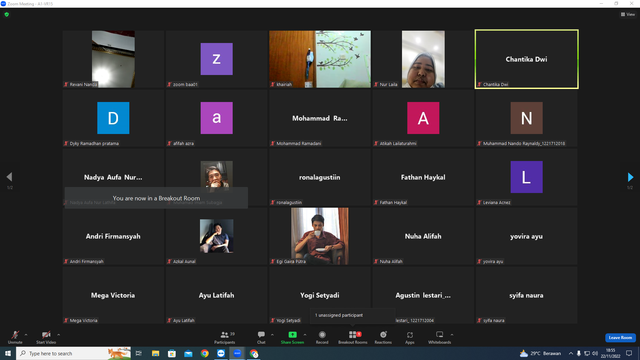Image resolution: width=640 pixels, height=360 pixels.
Task: Go to previous page of participants
Action: pos(9,177)
